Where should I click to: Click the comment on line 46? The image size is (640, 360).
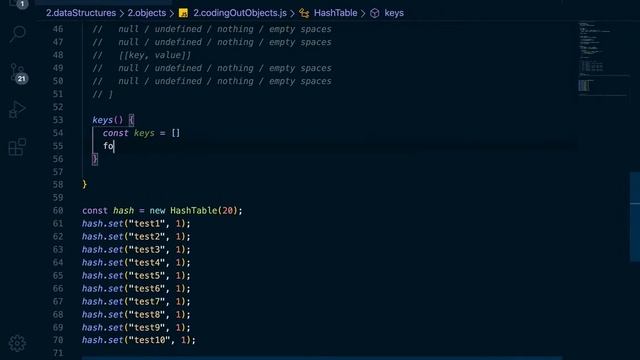click(x=212, y=29)
